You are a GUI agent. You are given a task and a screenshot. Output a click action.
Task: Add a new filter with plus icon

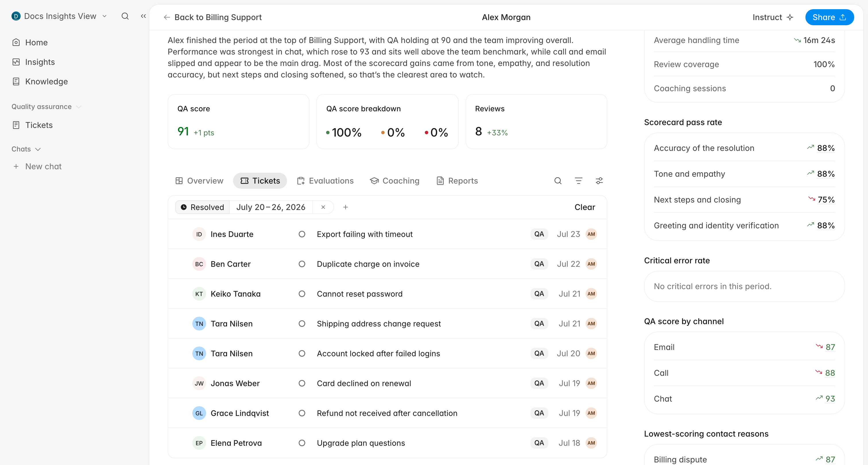point(345,207)
